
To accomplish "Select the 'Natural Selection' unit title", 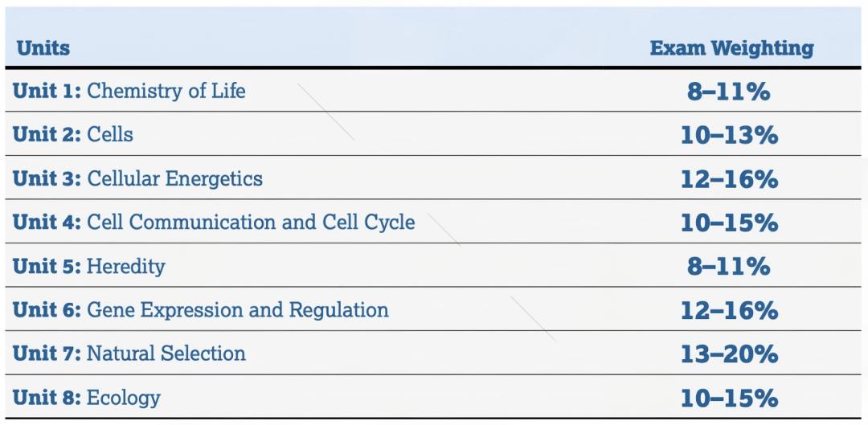I will [166, 353].
